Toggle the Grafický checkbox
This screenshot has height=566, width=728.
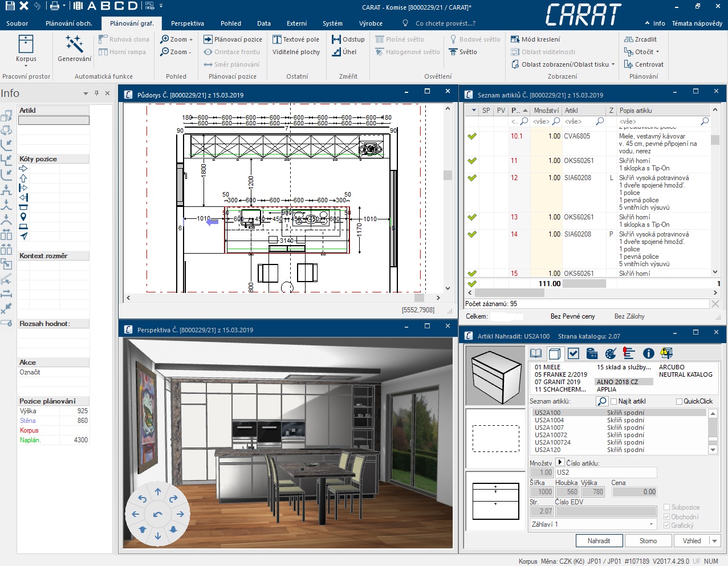pos(667,526)
